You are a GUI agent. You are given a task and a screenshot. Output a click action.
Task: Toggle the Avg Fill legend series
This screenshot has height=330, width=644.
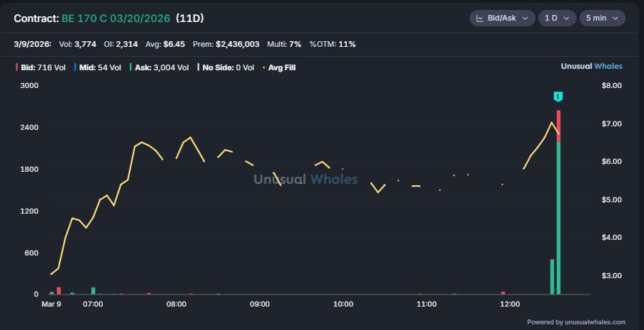279,67
